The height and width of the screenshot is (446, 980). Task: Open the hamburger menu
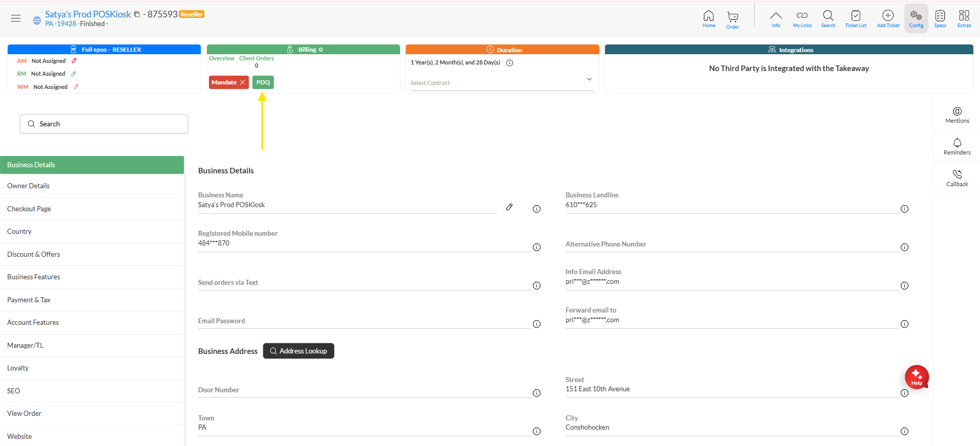(16, 18)
